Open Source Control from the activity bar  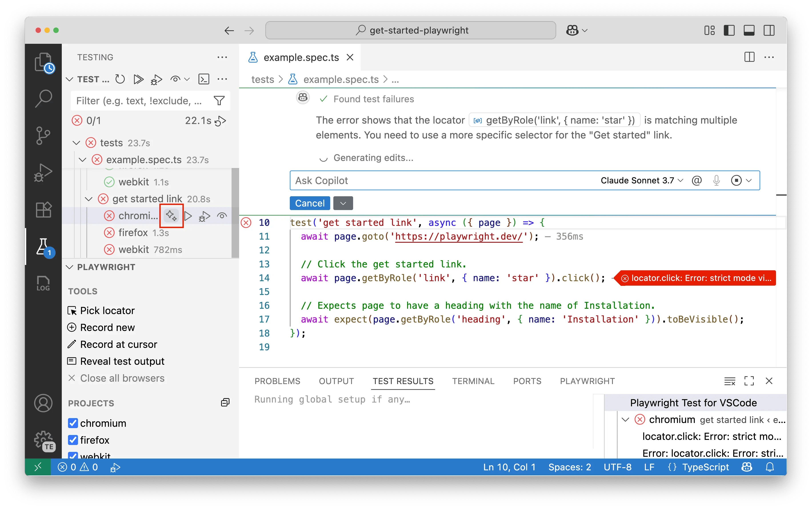click(x=43, y=135)
